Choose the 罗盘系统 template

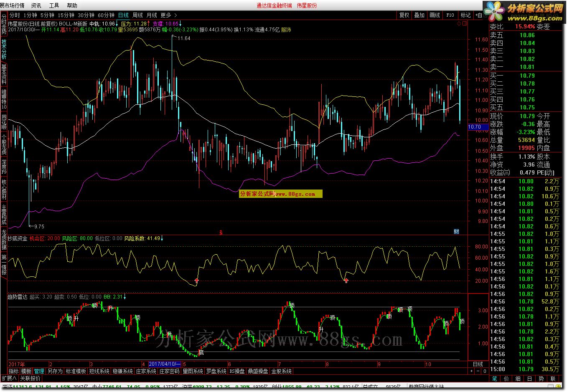click(x=216, y=371)
